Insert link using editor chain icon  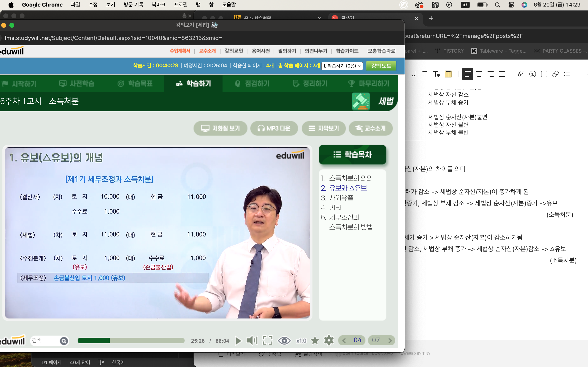tap(556, 74)
